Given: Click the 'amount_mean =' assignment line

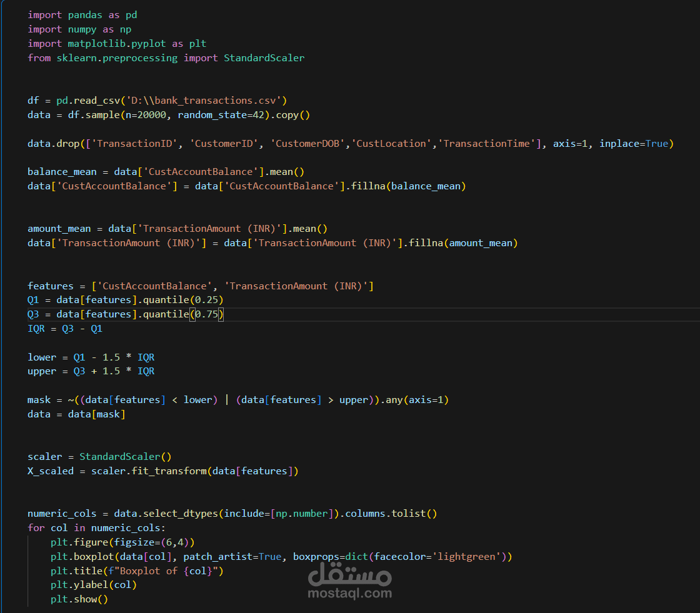Looking at the screenshot, I should pos(177,229).
